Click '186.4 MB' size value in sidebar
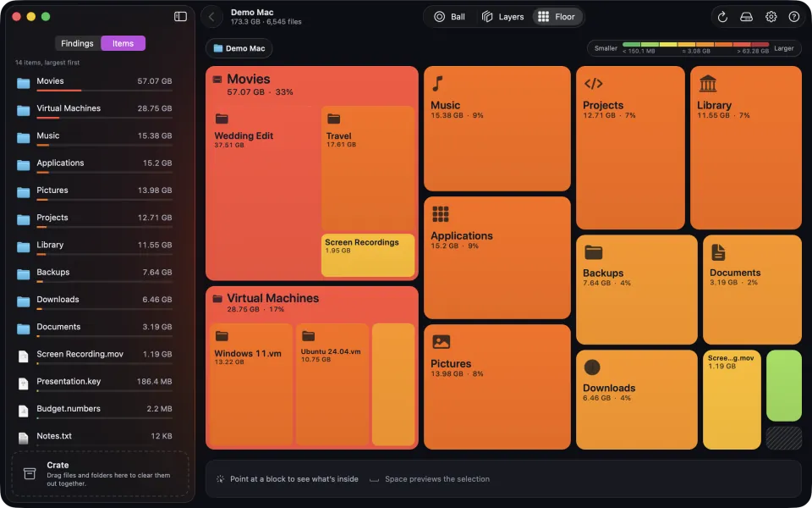Screen dimensions: 812x508 [154, 382]
